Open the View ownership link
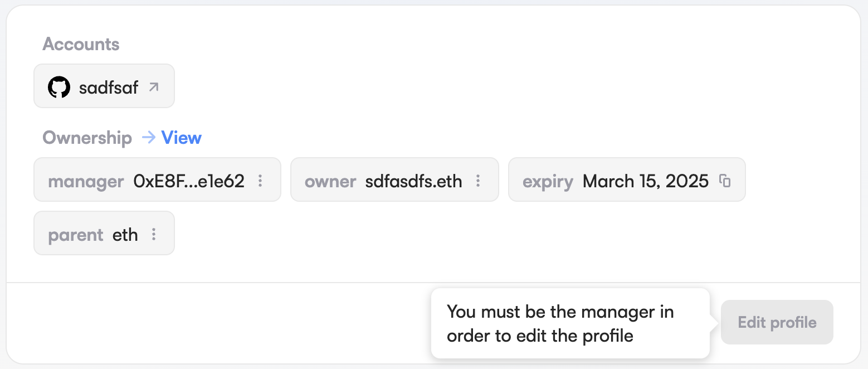The image size is (868, 369). tap(181, 138)
